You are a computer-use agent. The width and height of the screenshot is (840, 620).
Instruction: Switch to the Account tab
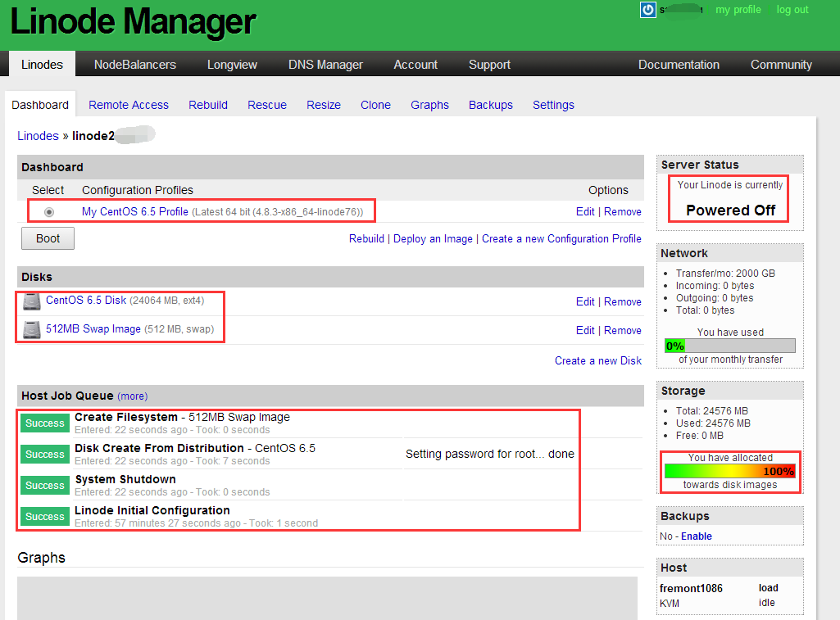pos(415,65)
